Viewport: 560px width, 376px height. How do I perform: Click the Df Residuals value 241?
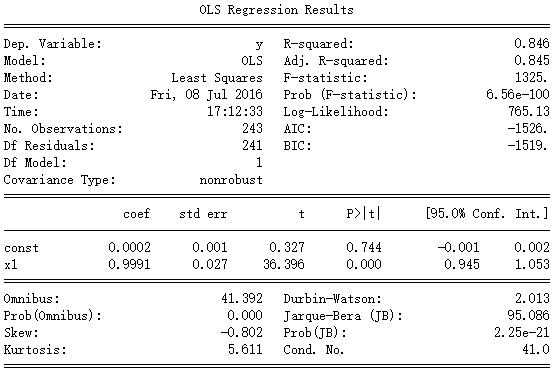(252, 146)
